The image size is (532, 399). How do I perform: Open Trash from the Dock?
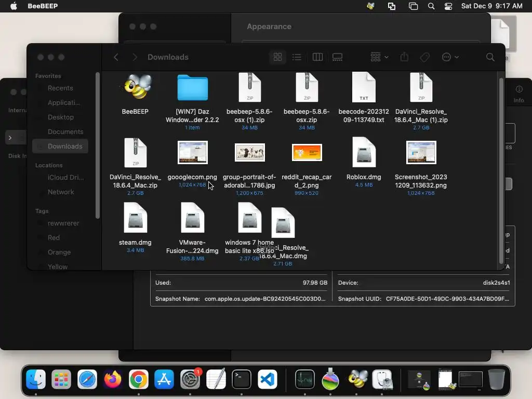click(x=496, y=379)
